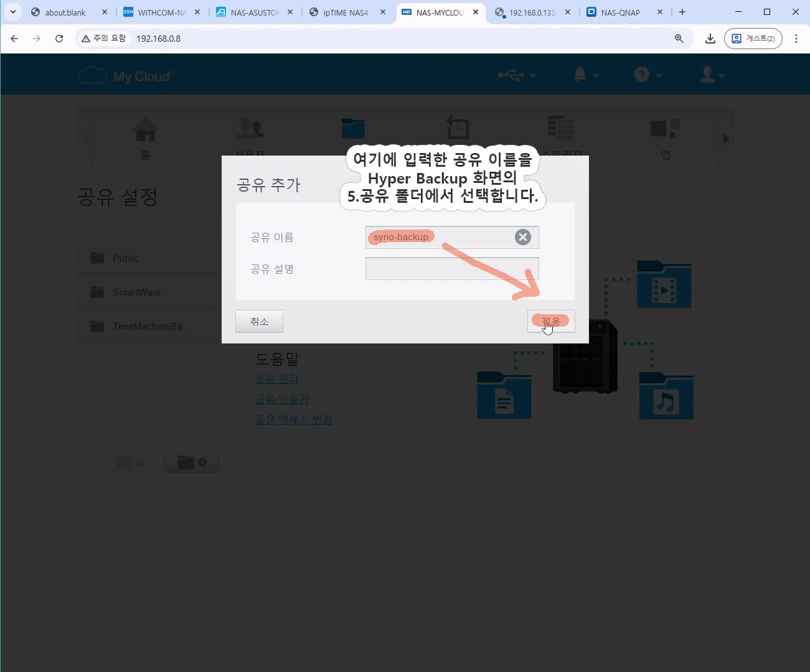This screenshot has width=810, height=672.
Task: Open a new browser tab
Action: pos(682,12)
